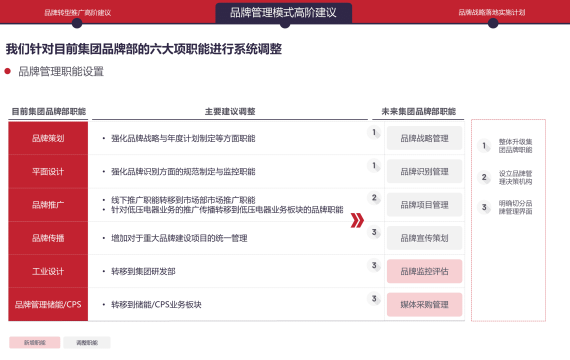570x360 pixels.
Task: Click the red bullet before 品牌管理职能设置
Action: 7,71
